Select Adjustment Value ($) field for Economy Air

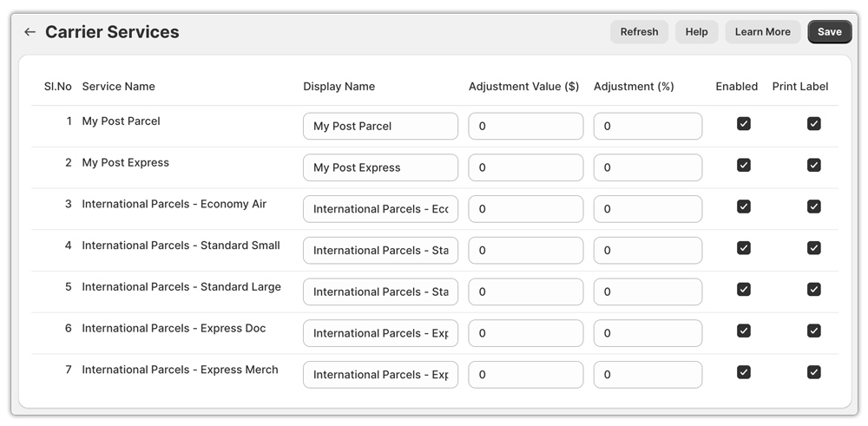525,209
